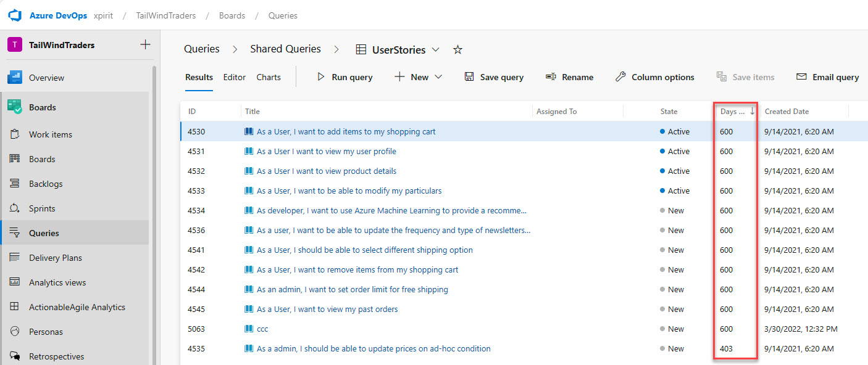Open Column options
Image resolution: width=868 pixels, height=365 pixels.
(655, 77)
